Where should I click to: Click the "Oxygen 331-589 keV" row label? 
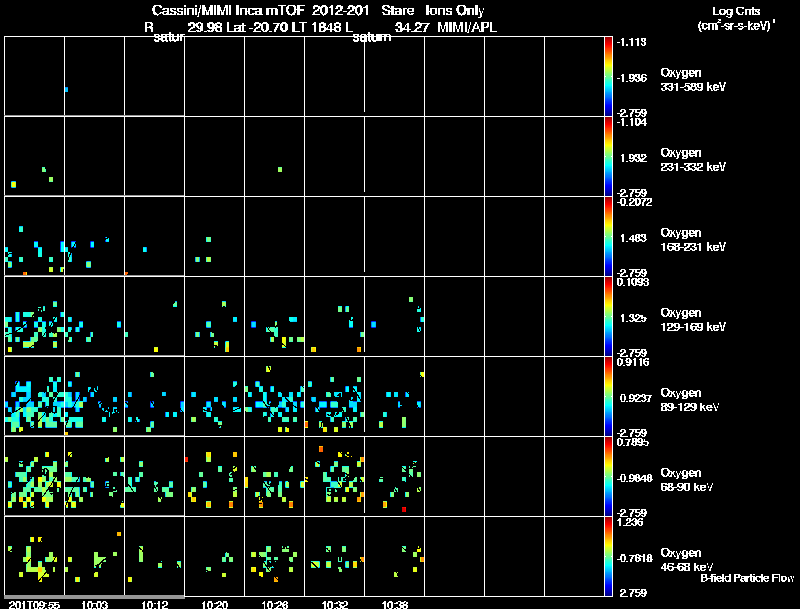[x=693, y=80]
